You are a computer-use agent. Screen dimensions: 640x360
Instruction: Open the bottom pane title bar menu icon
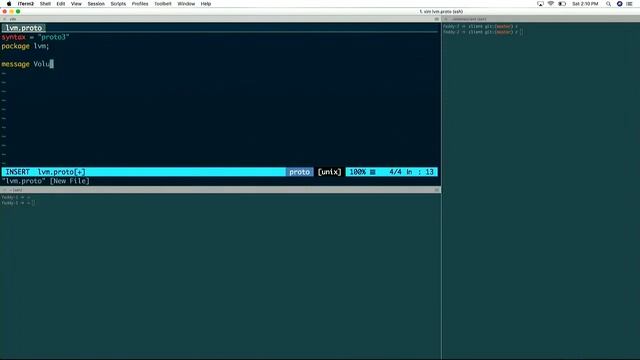436,190
